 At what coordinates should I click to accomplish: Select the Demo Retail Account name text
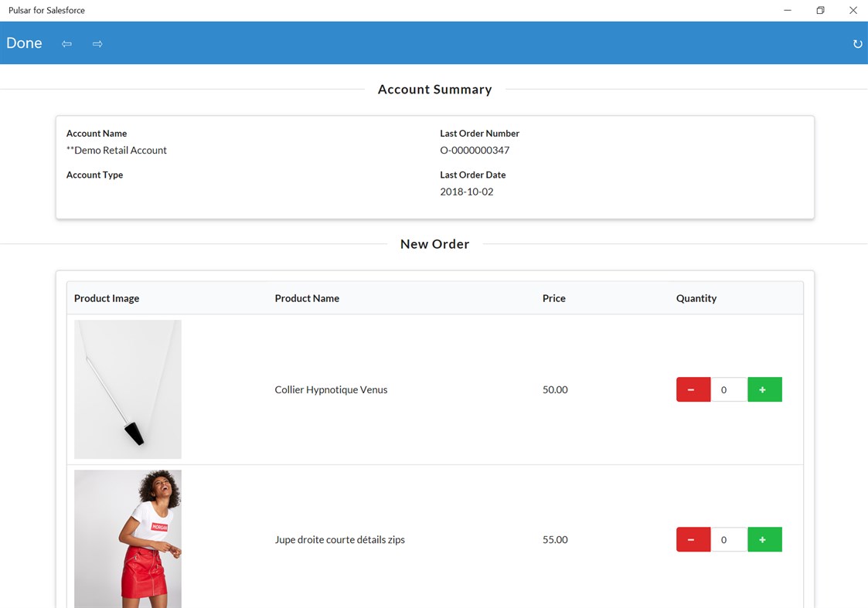(117, 150)
